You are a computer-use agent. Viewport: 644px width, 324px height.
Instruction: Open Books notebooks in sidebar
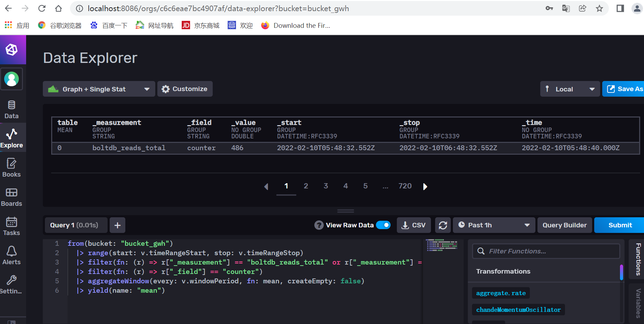pos(11,168)
